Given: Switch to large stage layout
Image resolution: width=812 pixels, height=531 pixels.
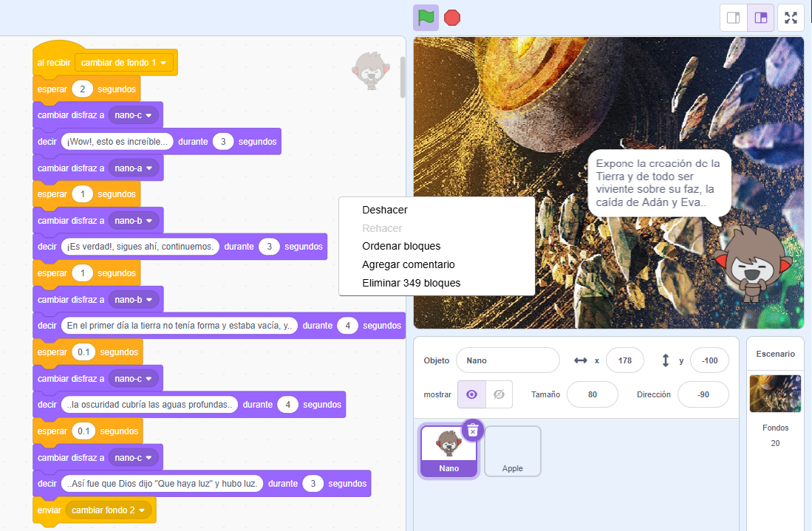Looking at the screenshot, I should pos(760,18).
